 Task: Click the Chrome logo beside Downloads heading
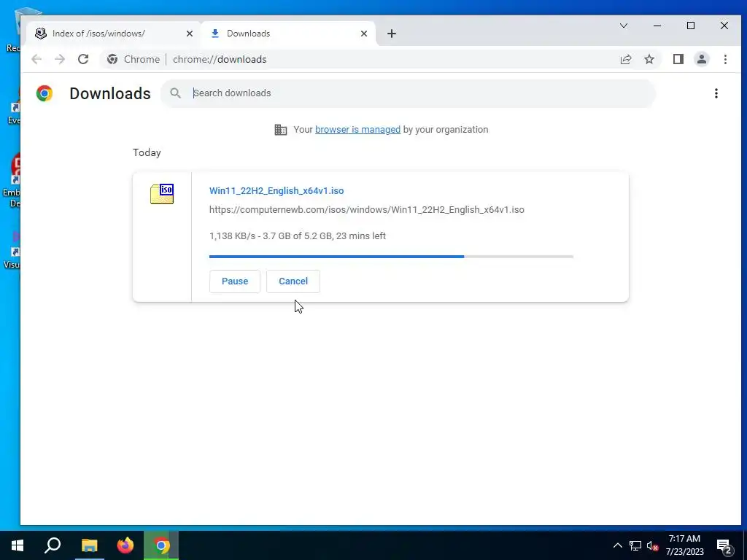[44, 93]
